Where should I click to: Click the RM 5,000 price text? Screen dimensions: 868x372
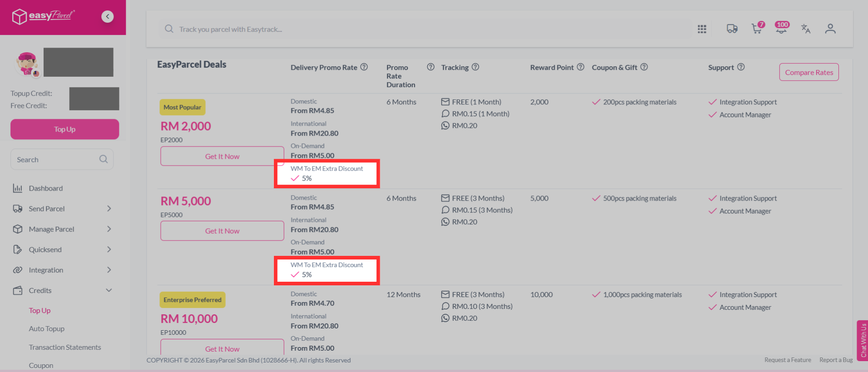coord(186,201)
